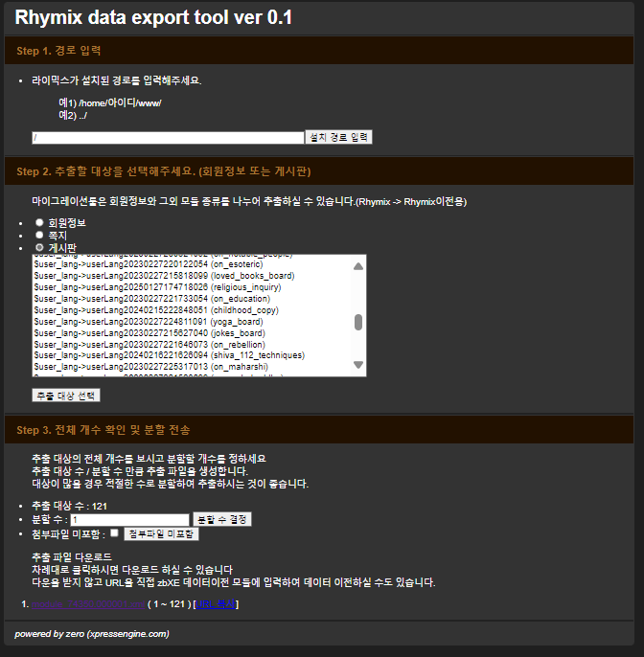This screenshot has height=657, width=644.
Task: Pick the on_rebellion board entry
Action: tap(194, 345)
